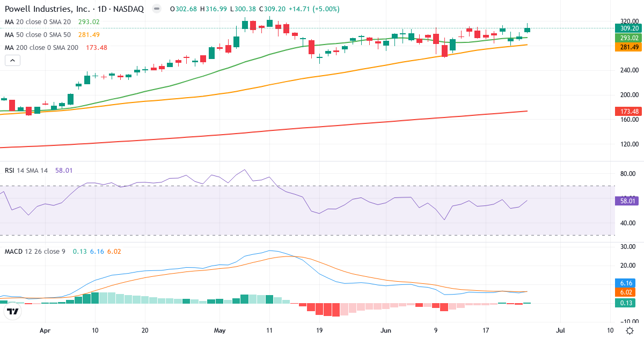
Task: Click the 200.00 price axis level
Action: pyautogui.click(x=629, y=95)
